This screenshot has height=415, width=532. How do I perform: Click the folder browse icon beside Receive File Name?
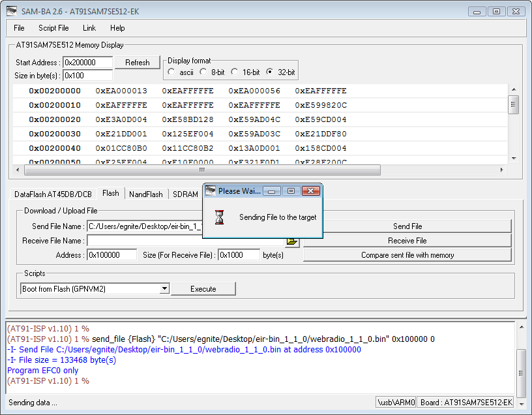click(x=292, y=241)
